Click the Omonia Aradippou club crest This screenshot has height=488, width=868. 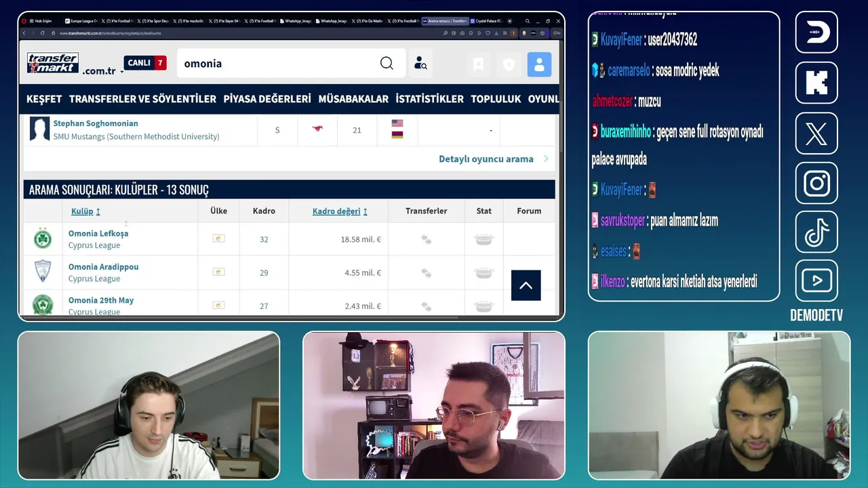click(x=43, y=272)
